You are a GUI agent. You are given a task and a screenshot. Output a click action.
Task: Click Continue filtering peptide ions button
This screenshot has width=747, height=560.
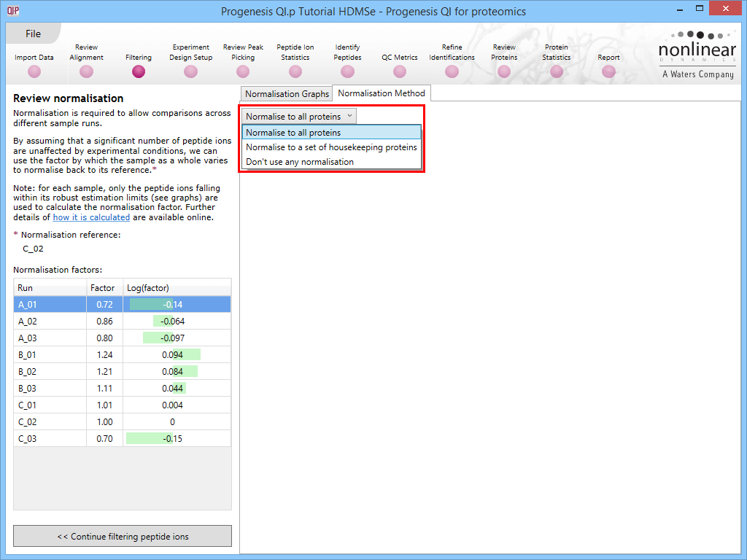123,536
